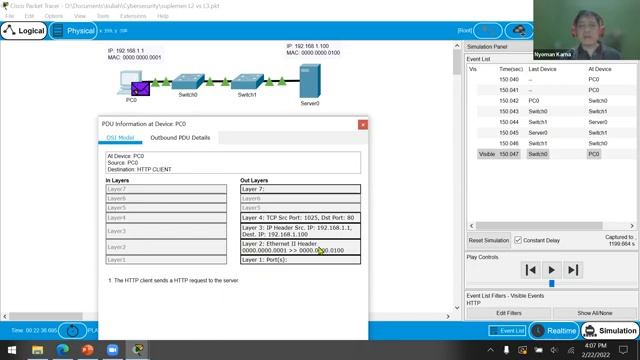
Task: Open File Explorer from taskbar
Action: point(38,350)
